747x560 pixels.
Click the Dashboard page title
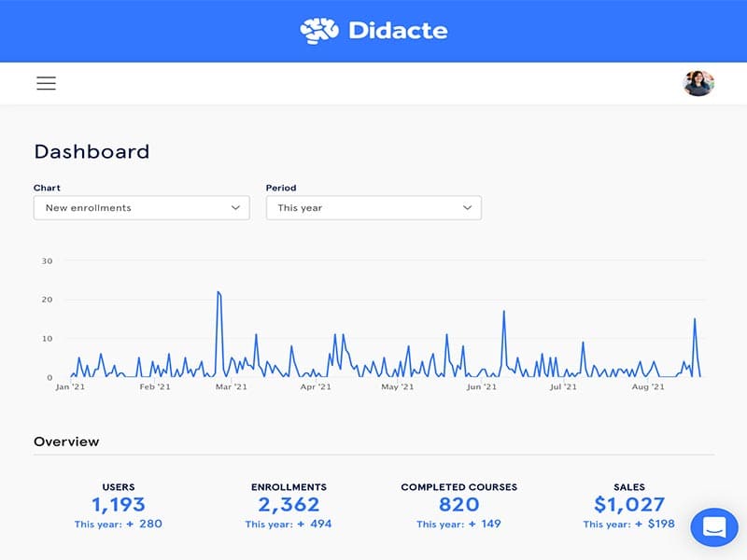pyautogui.click(x=92, y=151)
